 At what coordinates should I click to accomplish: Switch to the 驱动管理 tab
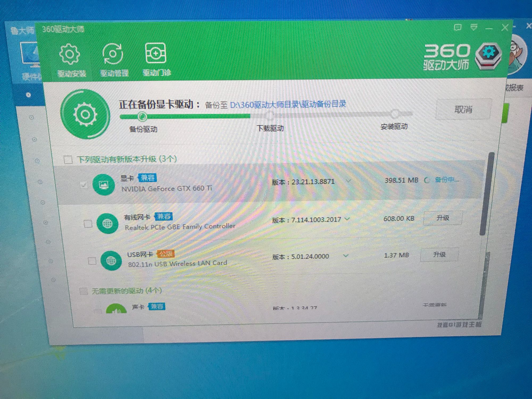pos(114,60)
